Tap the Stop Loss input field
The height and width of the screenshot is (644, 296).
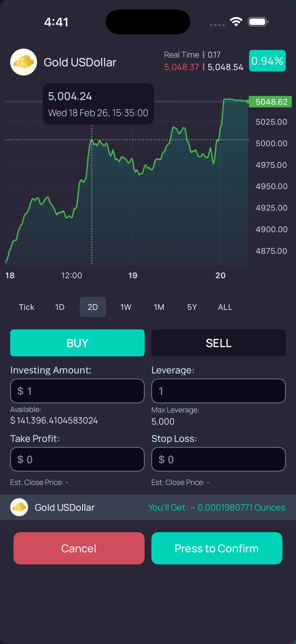218,459
